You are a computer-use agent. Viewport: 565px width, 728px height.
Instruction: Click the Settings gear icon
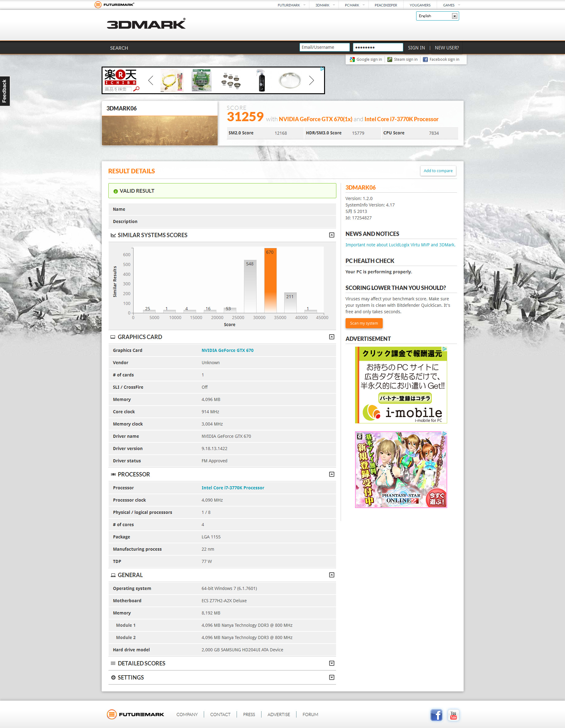(113, 677)
